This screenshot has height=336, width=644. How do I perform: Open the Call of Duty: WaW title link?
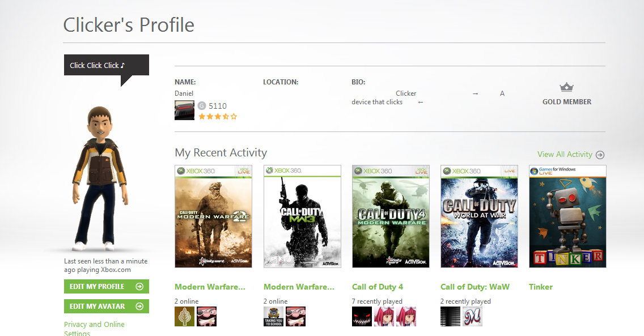tap(475, 287)
